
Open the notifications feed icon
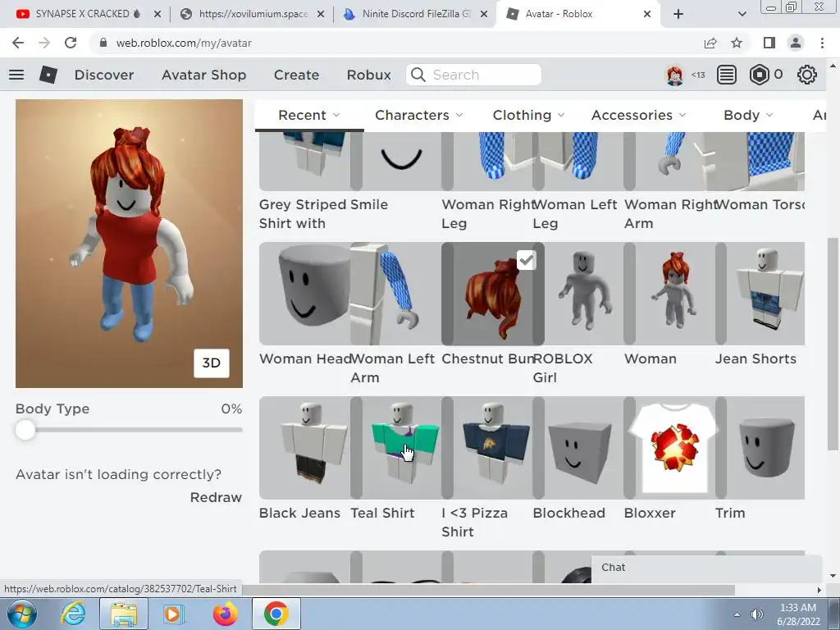727,75
